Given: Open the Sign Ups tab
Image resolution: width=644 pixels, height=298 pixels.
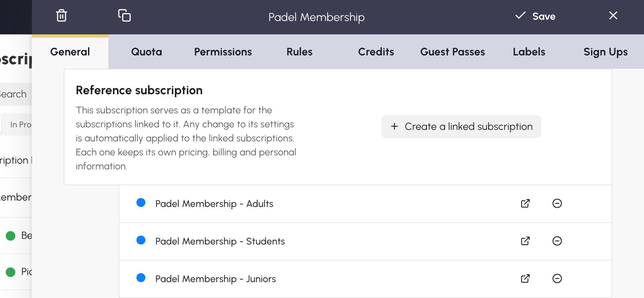Looking at the screenshot, I should (606, 52).
